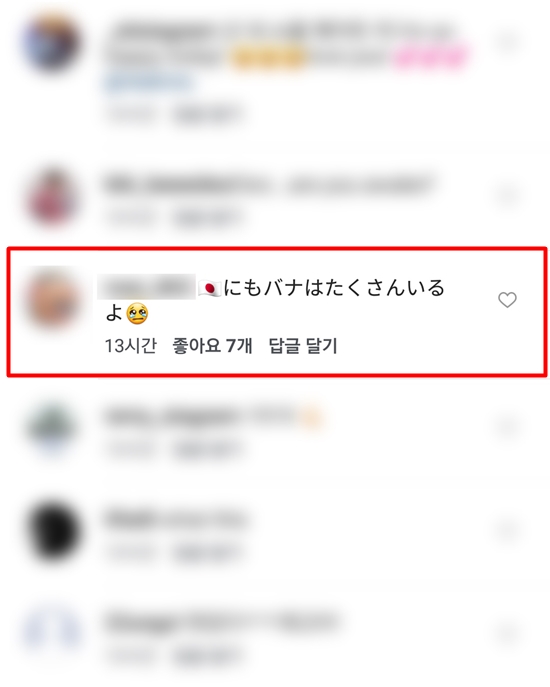Click the blurred username before the Japan flag
This screenshot has width=550, height=687.
tap(146, 287)
